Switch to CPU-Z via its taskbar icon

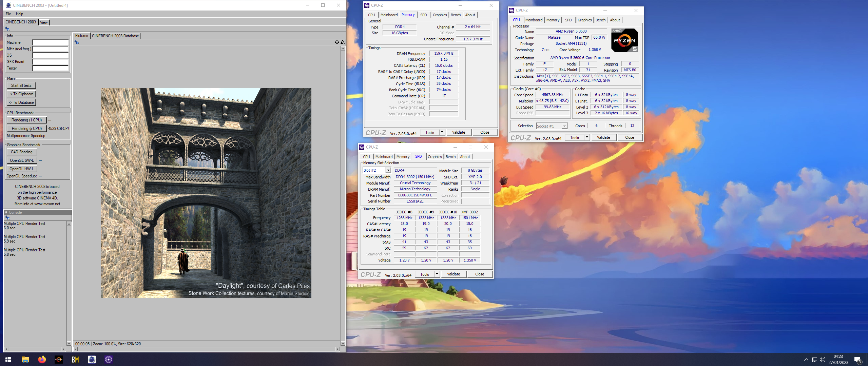point(108,360)
